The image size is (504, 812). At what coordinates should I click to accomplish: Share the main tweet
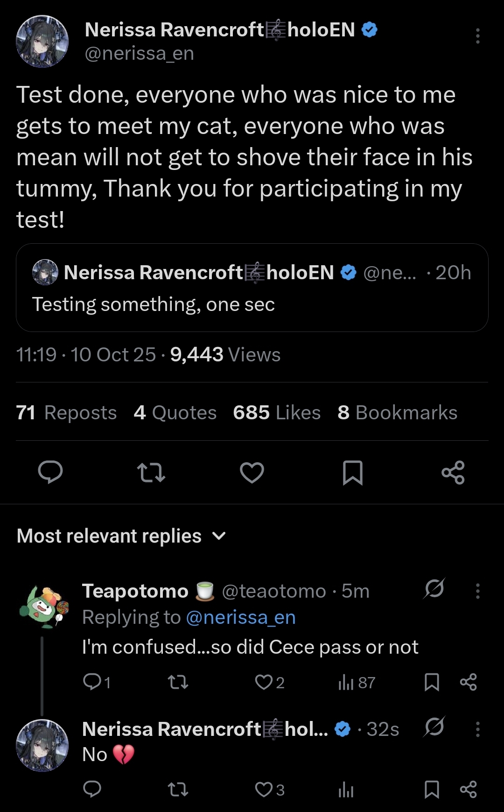click(x=453, y=472)
